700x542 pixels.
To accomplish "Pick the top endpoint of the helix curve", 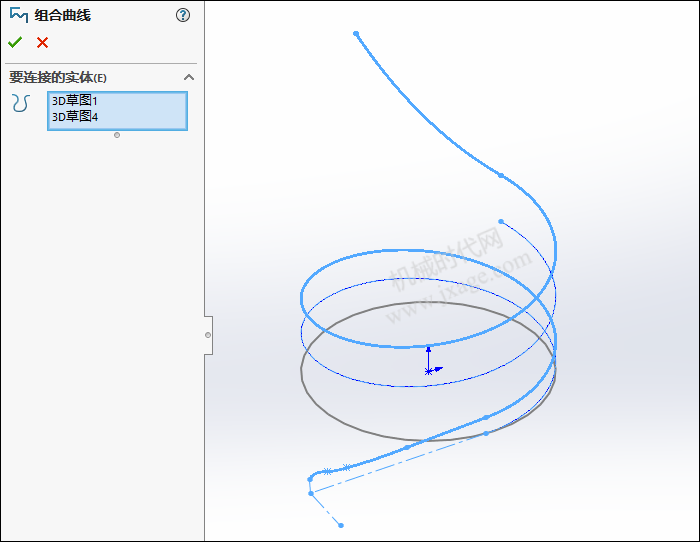I will pos(356,34).
